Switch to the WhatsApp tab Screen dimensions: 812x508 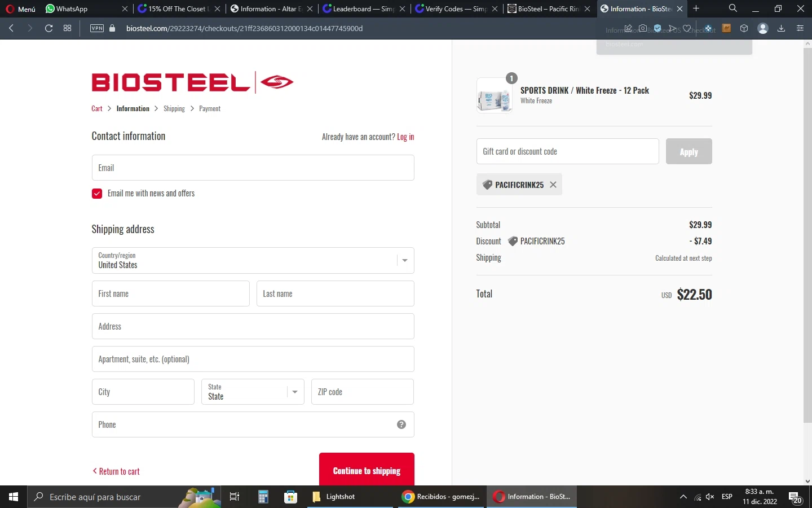[86, 8]
